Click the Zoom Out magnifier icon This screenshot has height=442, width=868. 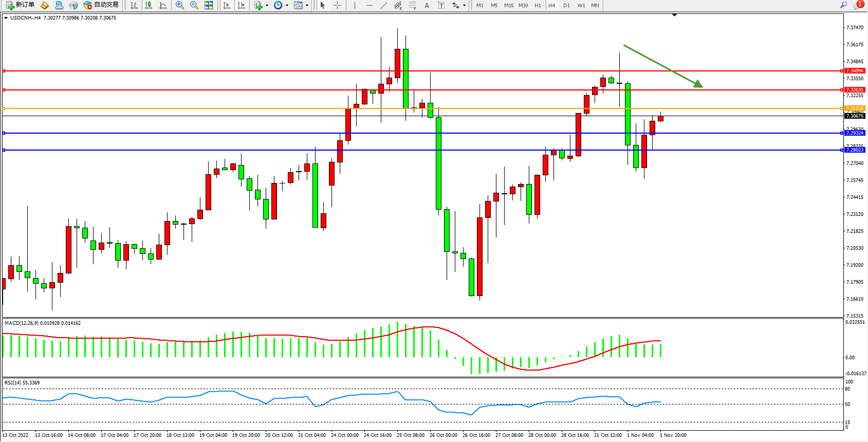194,5
